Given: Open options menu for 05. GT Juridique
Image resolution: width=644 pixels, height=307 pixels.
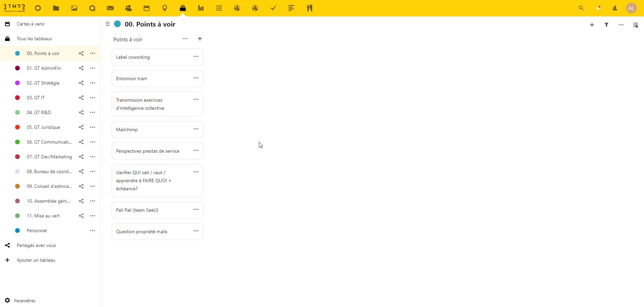Looking at the screenshot, I should (x=93, y=127).
